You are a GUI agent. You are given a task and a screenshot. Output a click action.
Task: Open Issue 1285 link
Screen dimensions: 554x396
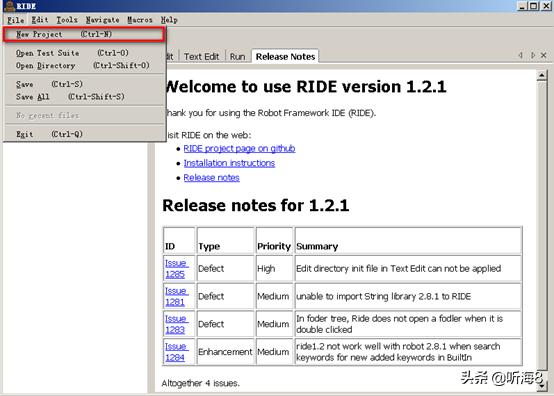pyautogui.click(x=176, y=269)
